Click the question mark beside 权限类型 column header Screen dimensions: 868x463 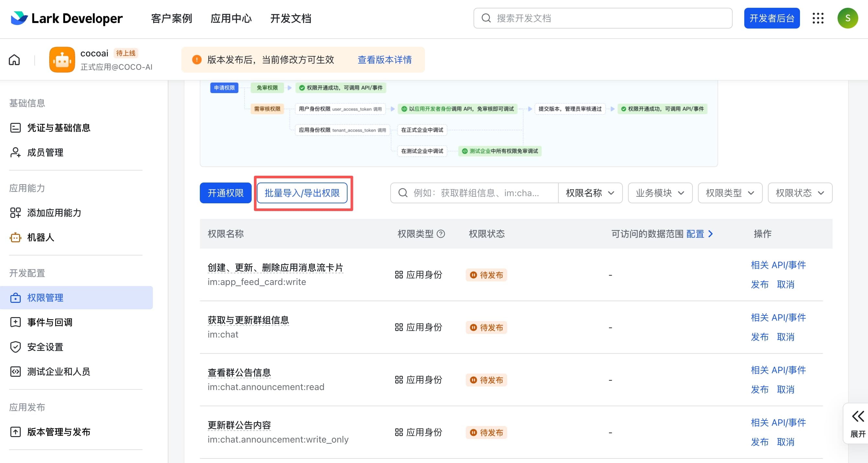point(441,234)
